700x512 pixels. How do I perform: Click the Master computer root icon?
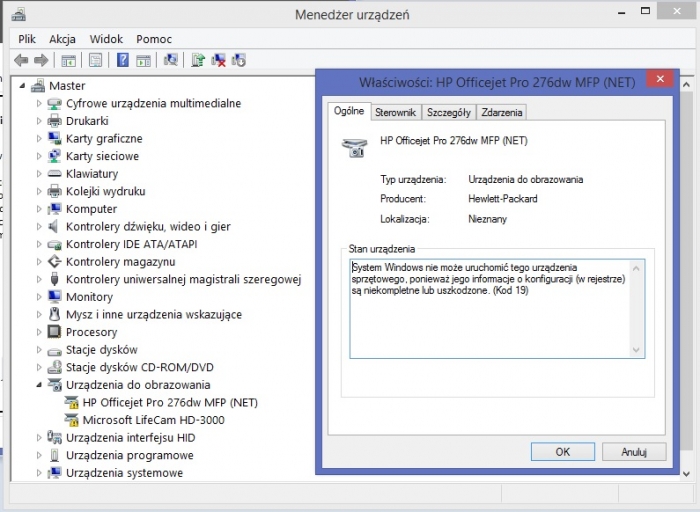tap(38, 85)
